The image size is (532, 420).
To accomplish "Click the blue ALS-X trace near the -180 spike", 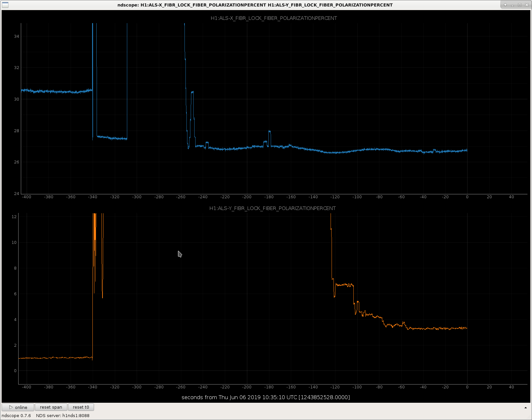I will coord(269,132).
